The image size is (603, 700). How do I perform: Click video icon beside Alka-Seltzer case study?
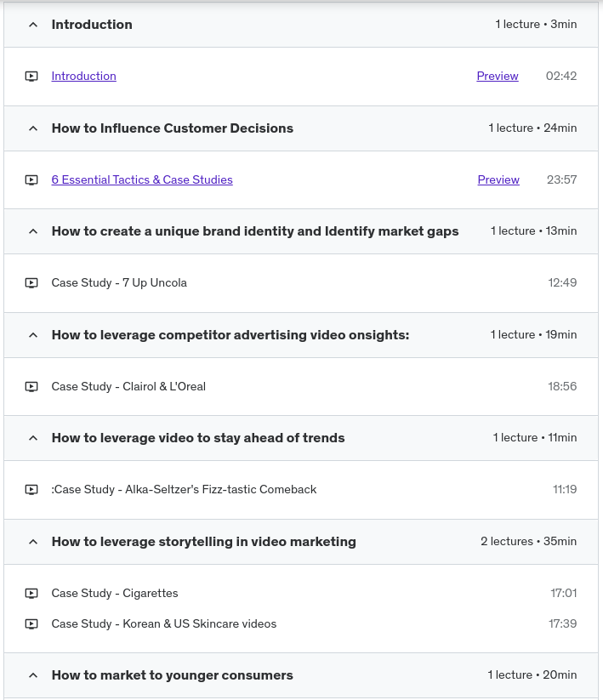click(x=31, y=490)
